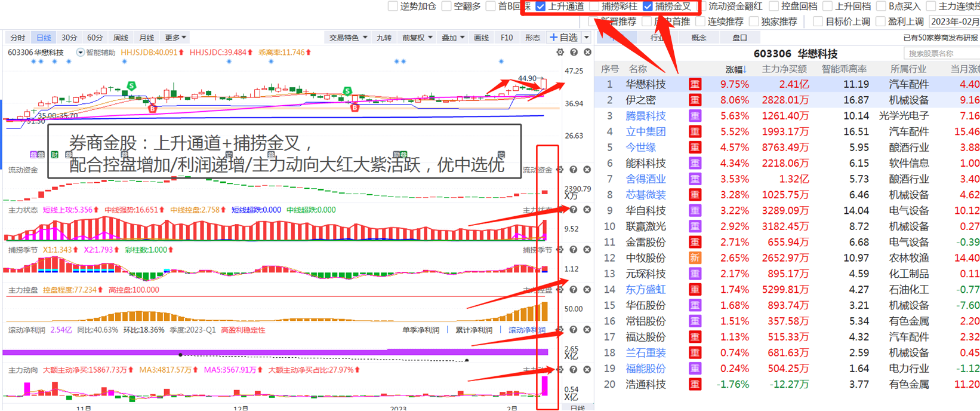Enable the B点买入 checkbox
Image resolution: width=980 pixels, height=411 pixels.
point(882,6)
